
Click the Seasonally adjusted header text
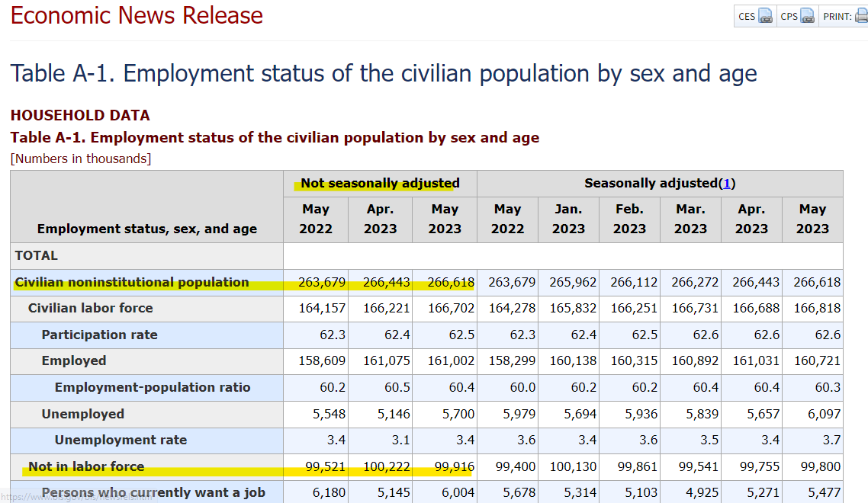tap(651, 183)
